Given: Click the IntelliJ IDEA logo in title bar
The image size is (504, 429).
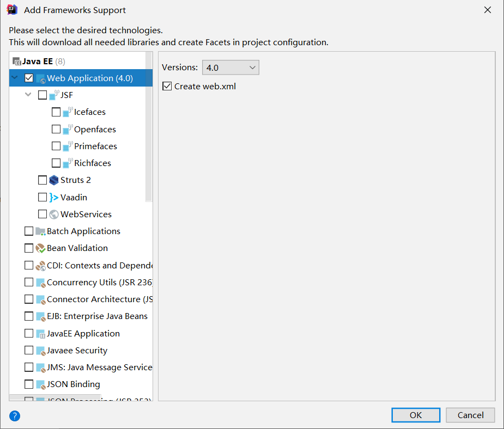Looking at the screenshot, I should pos(12,10).
